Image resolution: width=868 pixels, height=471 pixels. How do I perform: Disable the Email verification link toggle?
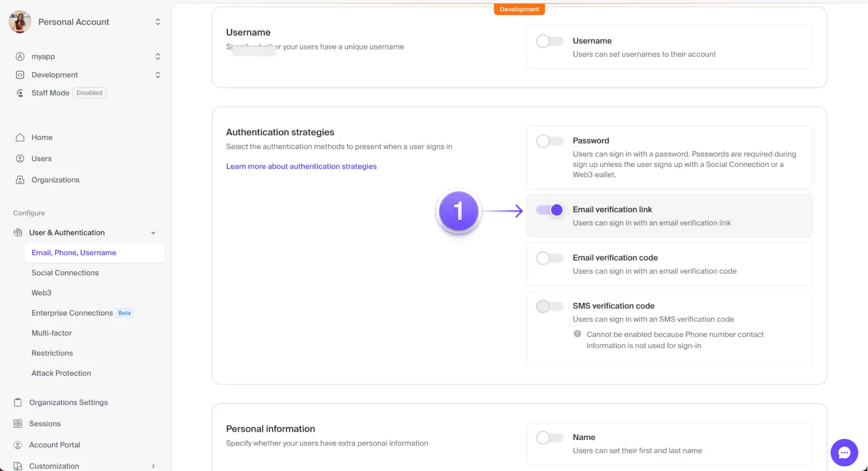tap(549, 210)
